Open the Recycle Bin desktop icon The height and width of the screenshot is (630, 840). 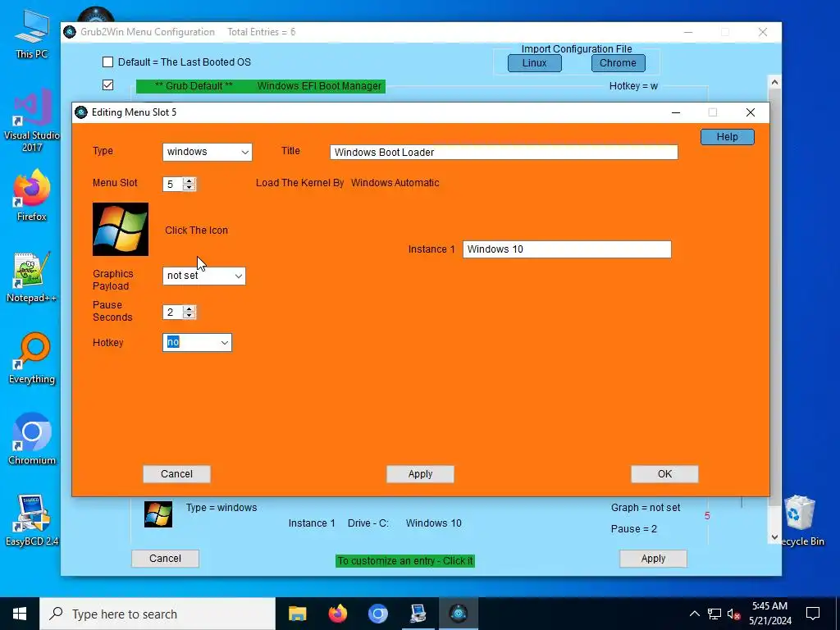point(799,521)
